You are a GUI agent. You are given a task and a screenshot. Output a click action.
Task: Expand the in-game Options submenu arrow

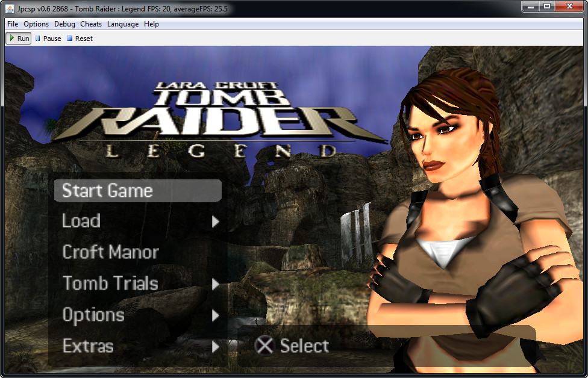(216, 315)
